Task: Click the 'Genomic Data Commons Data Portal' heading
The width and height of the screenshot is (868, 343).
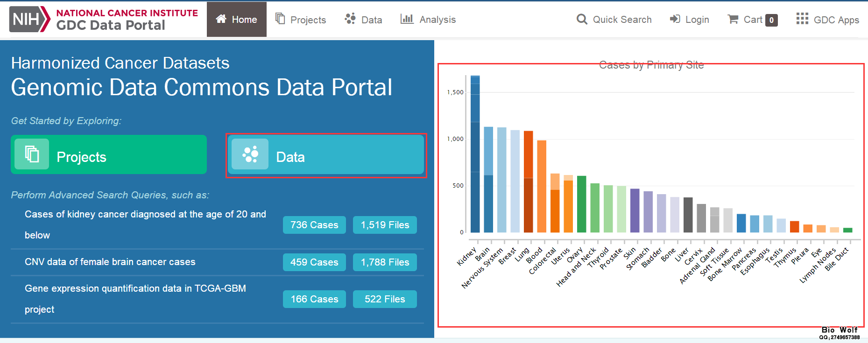Action: point(202,87)
